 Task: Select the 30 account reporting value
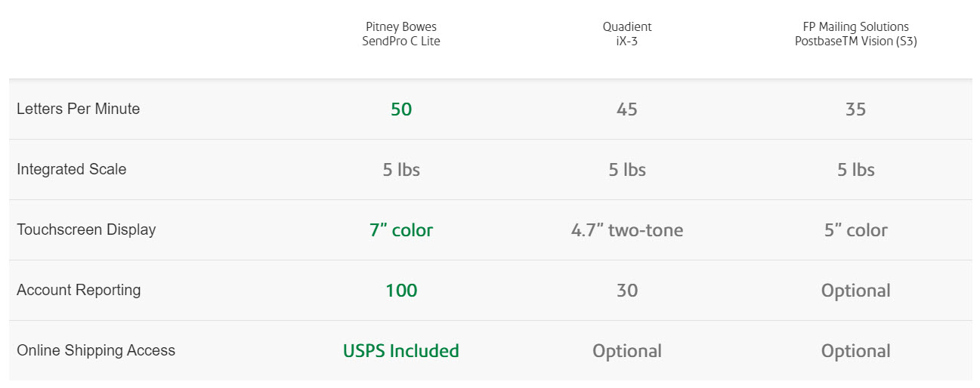[x=627, y=291]
